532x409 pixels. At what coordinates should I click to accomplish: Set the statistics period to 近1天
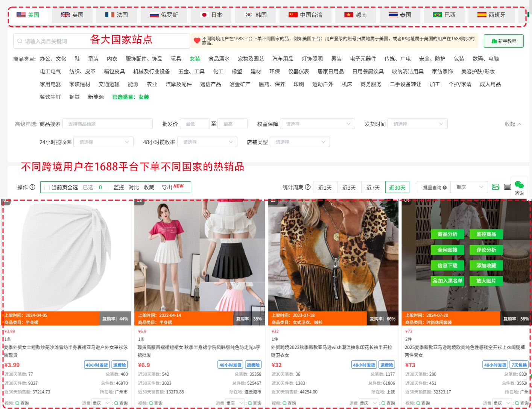(x=325, y=187)
